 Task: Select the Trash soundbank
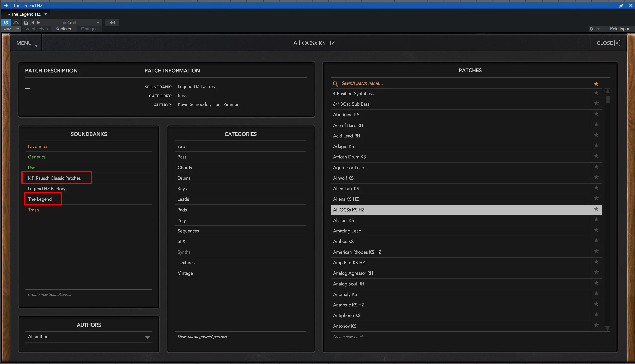click(x=89, y=210)
